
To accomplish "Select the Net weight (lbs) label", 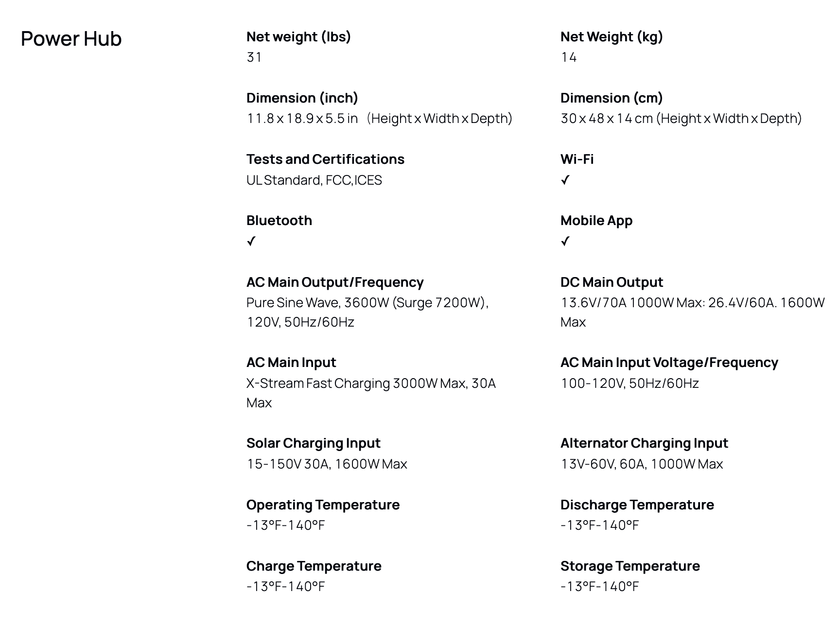I will coord(298,37).
